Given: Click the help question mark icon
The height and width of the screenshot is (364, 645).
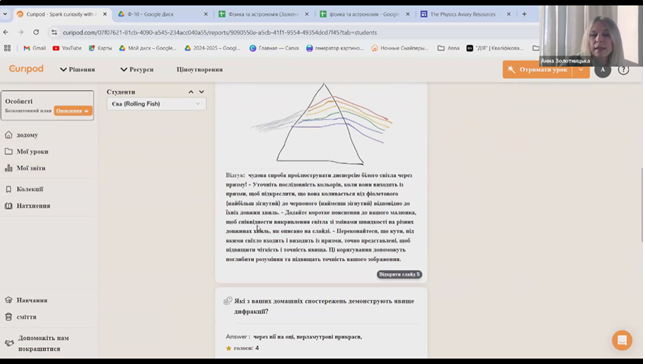Looking at the screenshot, I should [624, 70].
